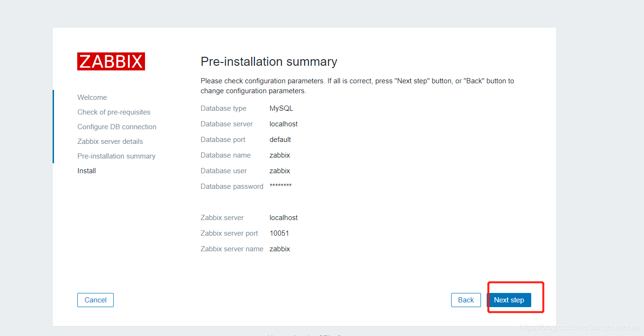Click the Pre-installation summary page heading
The height and width of the screenshot is (336, 644).
(269, 62)
